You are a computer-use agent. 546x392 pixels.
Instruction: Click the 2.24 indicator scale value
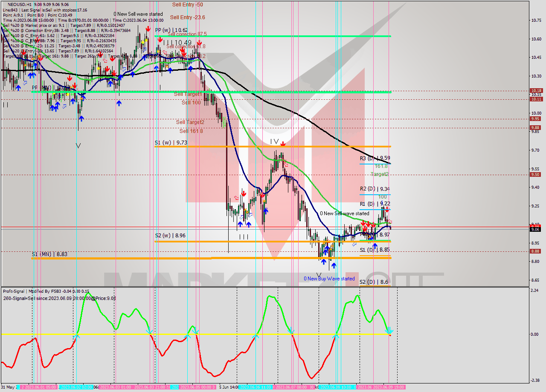tap(535, 291)
